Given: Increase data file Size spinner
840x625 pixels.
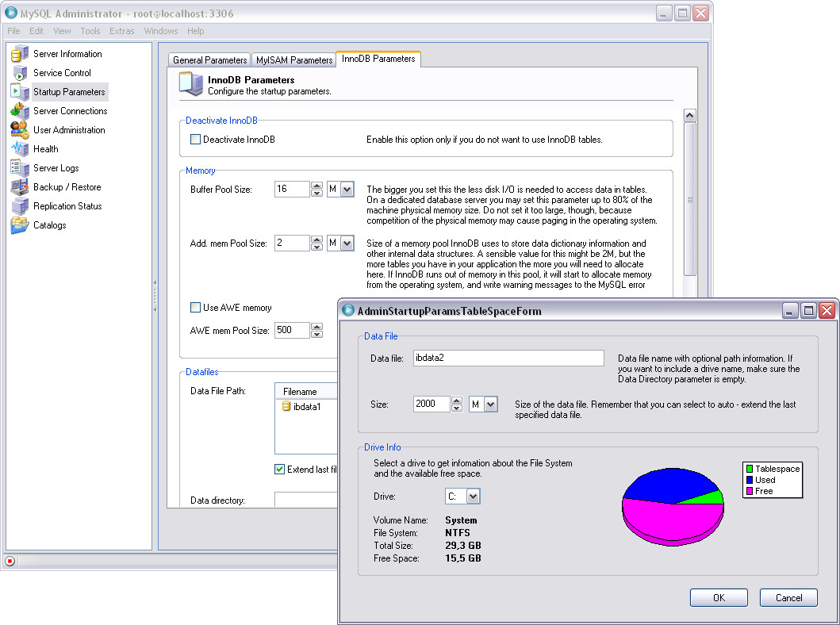Looking at the screenshot, I should click(456, 401).
